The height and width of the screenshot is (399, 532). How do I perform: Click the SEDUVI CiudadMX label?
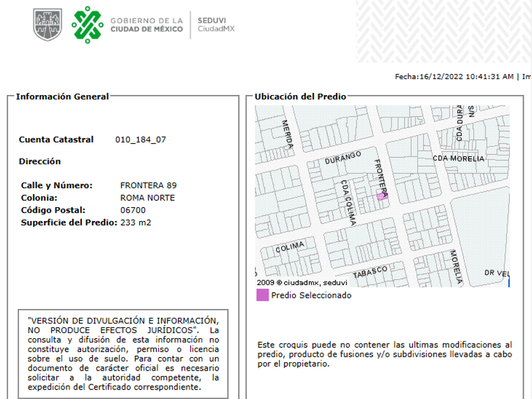pyautogui.click(x=216, y=25)
